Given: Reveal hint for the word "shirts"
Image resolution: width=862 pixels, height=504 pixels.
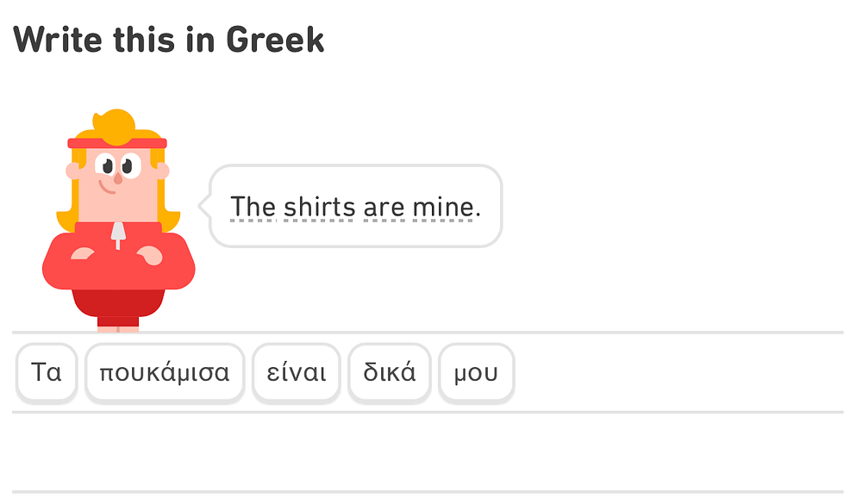Looking at the screenshot, I should coord(319,207).
